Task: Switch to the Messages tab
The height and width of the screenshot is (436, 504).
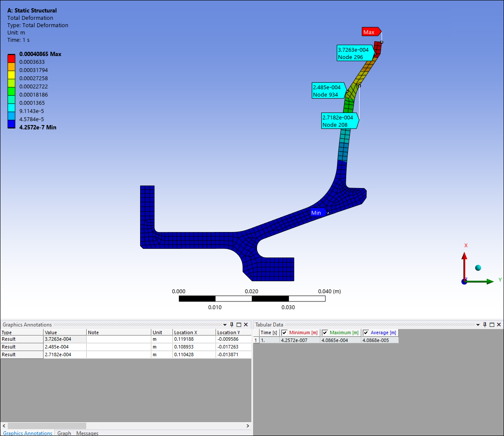Action: click(87, 433)
